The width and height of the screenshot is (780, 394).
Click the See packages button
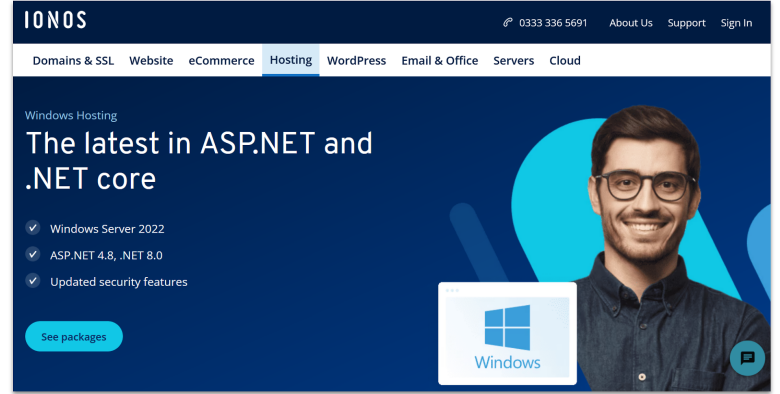pos(74,336)
